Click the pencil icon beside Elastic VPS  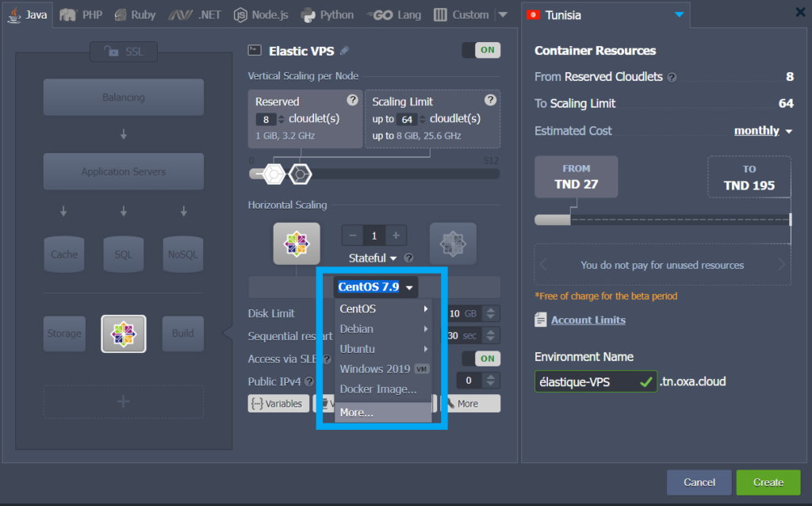tap(344, 51)
